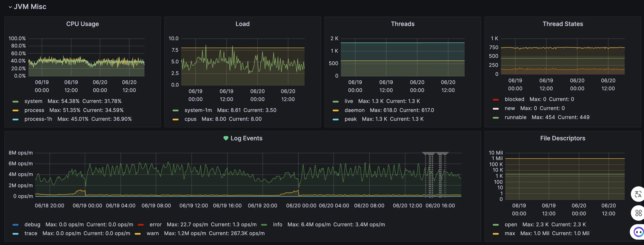The width and height of the screenshot is (644, 245).
Task: Toggle the system series in CPU Usage legend
Action: 33,101
